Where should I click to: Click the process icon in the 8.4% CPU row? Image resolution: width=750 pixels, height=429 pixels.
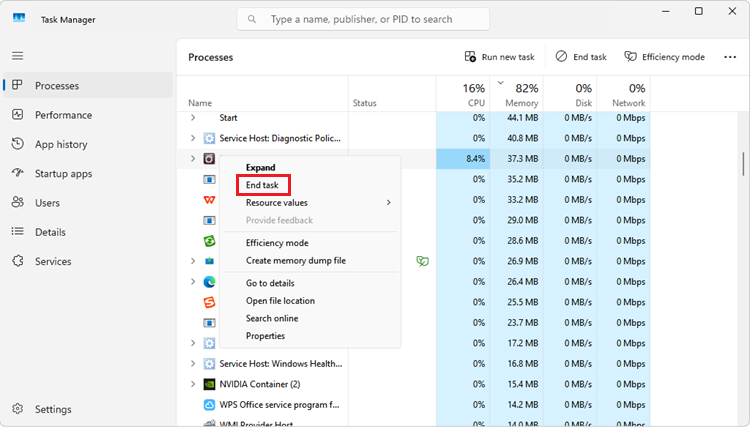pos(209,158)
